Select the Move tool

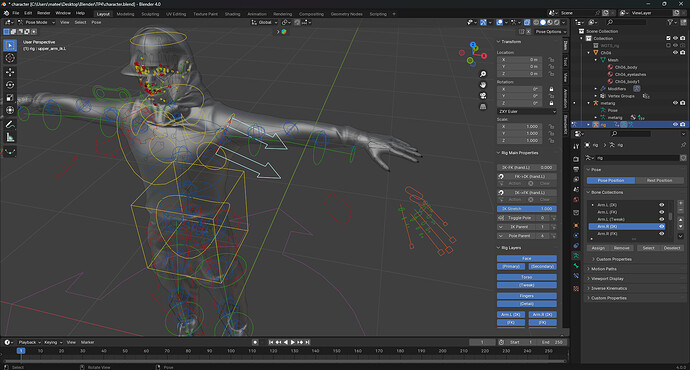[x=10, y=72]
